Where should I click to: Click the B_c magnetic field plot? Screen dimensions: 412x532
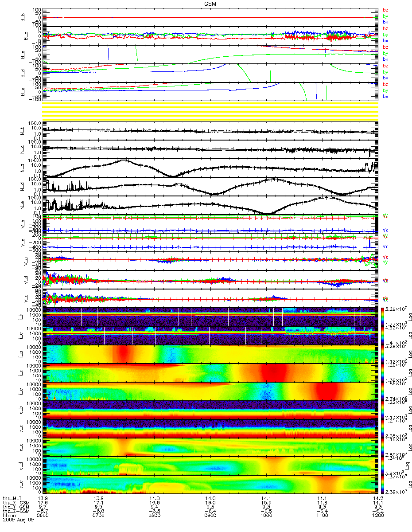(x=211, y=35)
